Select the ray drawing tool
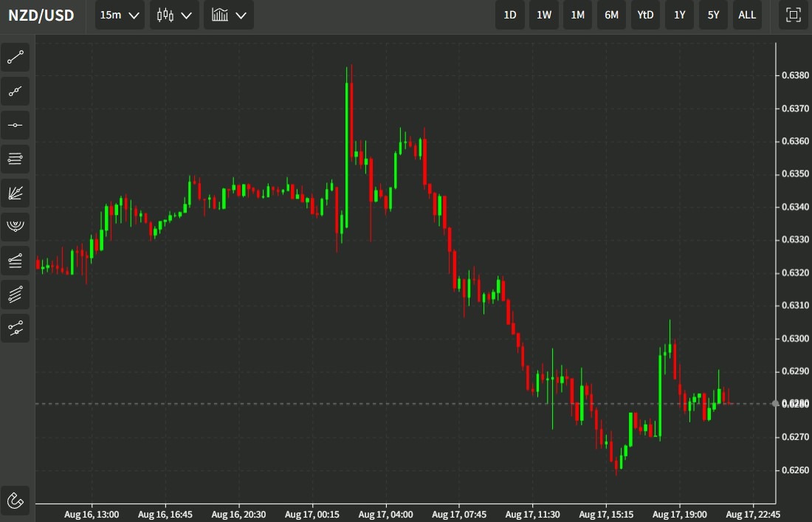812x522 pixels. (15, 91)
